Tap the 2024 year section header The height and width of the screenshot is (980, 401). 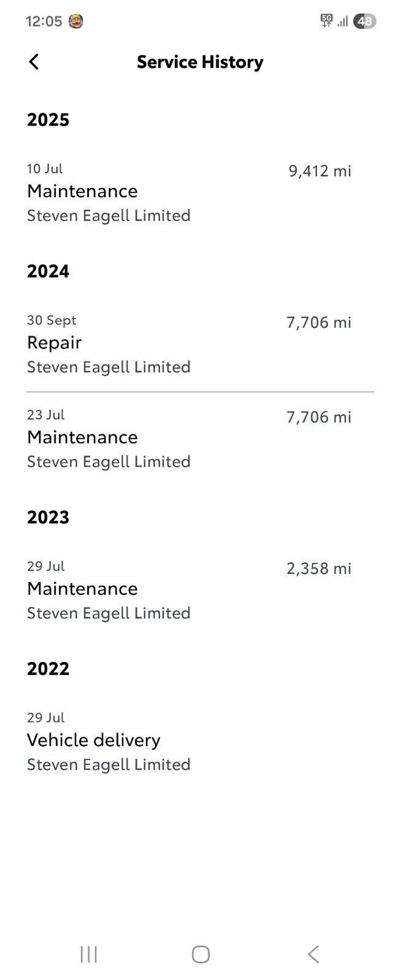coord(48,271)
